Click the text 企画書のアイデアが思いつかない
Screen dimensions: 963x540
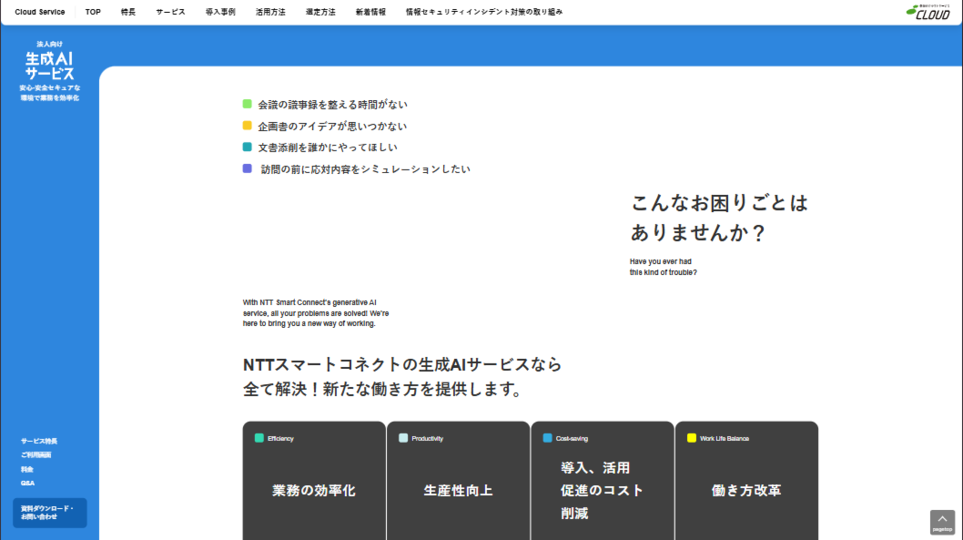coord(332,126)
